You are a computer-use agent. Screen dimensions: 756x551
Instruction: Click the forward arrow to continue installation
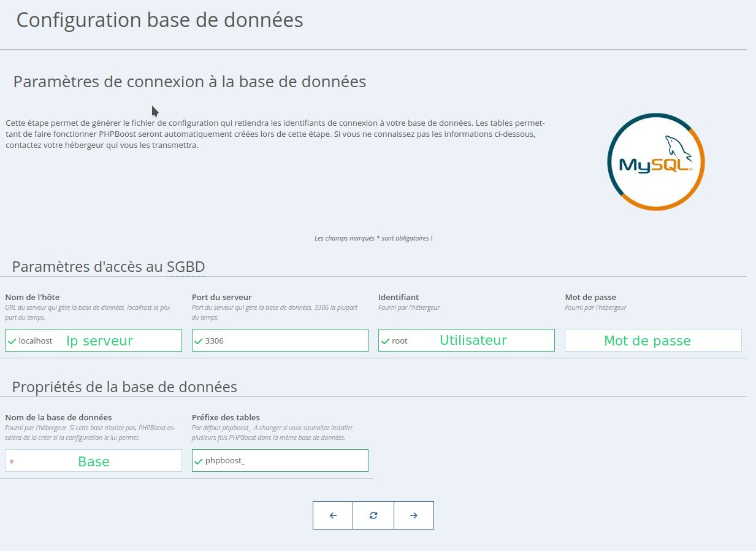pos(414,515)
